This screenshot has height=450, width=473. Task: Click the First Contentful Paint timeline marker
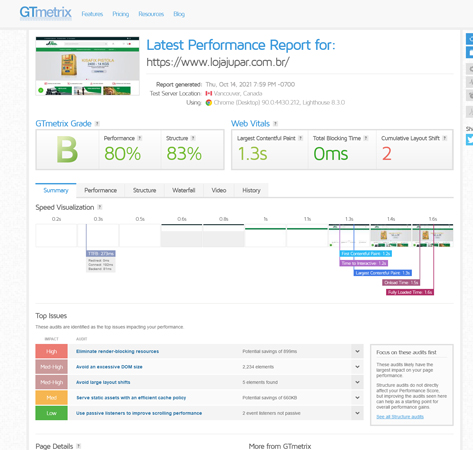[x=366, y=254]
